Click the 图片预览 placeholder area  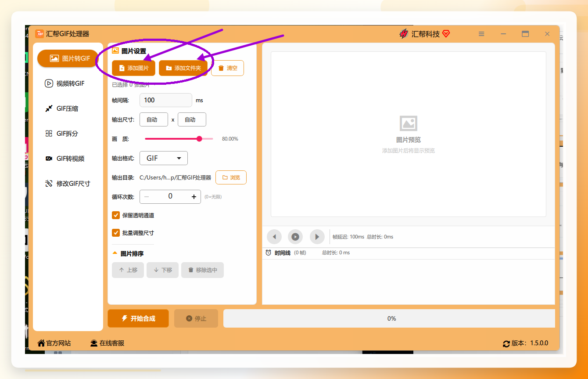409,134
